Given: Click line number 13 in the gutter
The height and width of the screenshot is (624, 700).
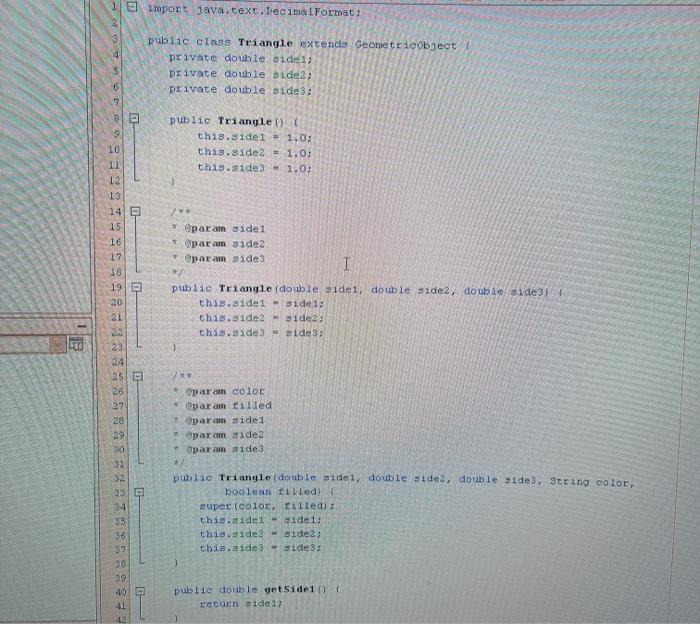Looking at the screenshot, I should coord(114,196).
